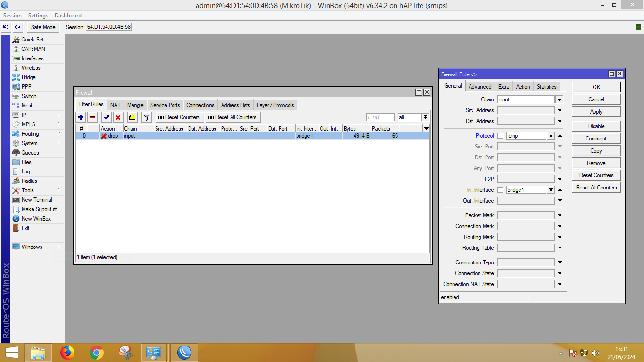
Task: Open the icmp protocol dropdown
Action: [550, 136]
